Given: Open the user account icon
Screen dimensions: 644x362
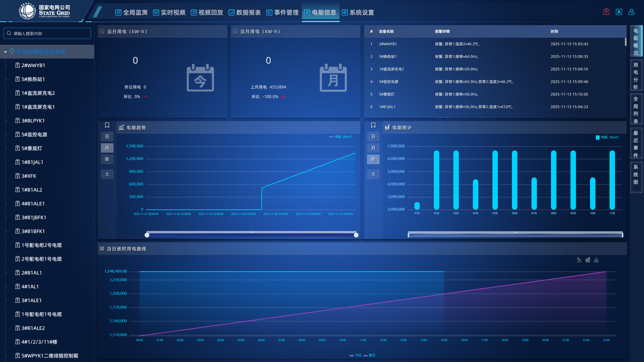Looking at the screenshot, I should click(x=631, y=12).
